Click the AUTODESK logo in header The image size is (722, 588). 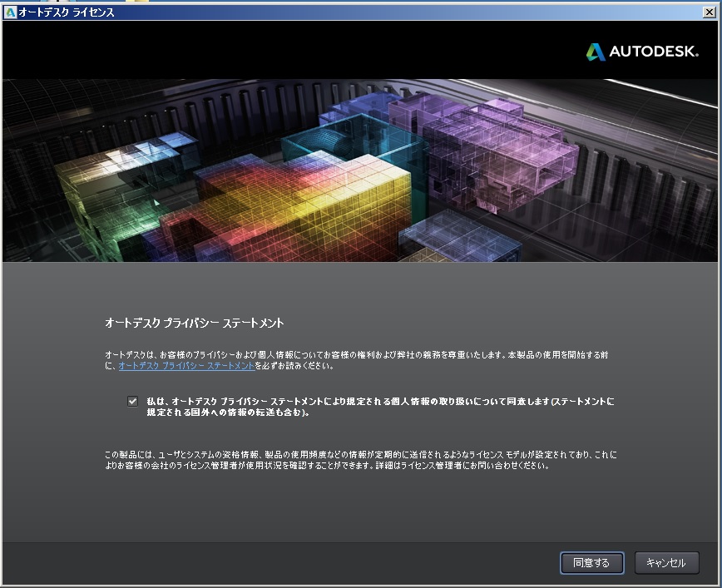click(642, 52)
